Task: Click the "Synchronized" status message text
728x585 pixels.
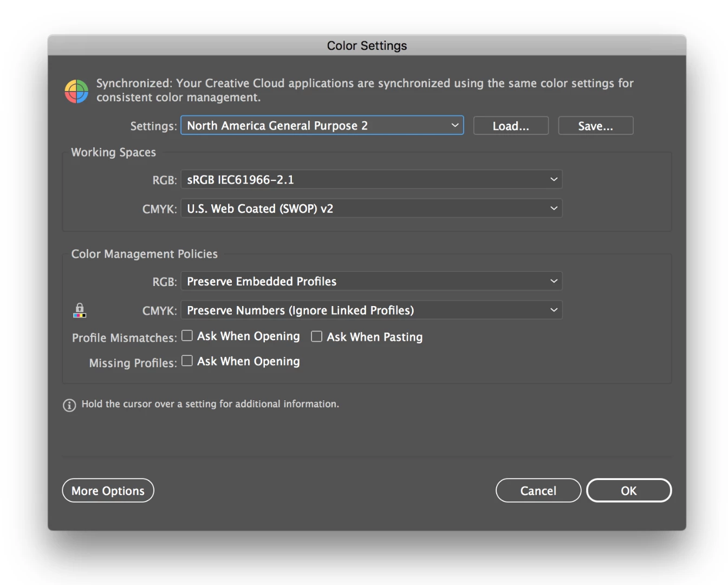Action: [365, 90]
